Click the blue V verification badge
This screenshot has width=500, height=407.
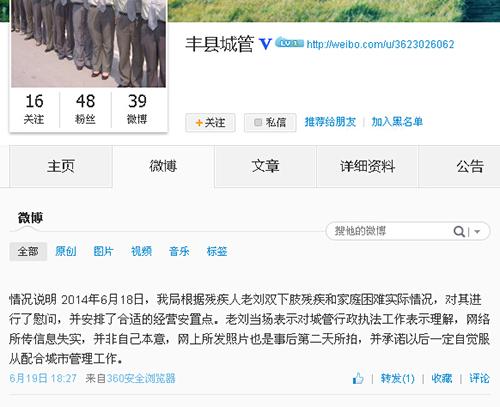[265, 44]
